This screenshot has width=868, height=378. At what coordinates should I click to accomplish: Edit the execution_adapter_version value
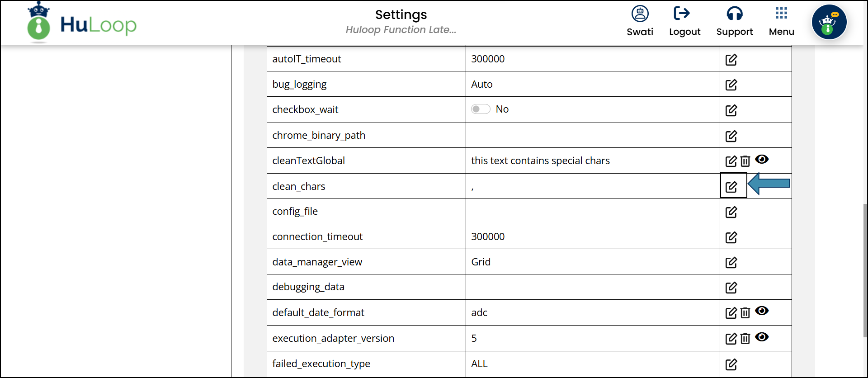click(x=731, y=339)
